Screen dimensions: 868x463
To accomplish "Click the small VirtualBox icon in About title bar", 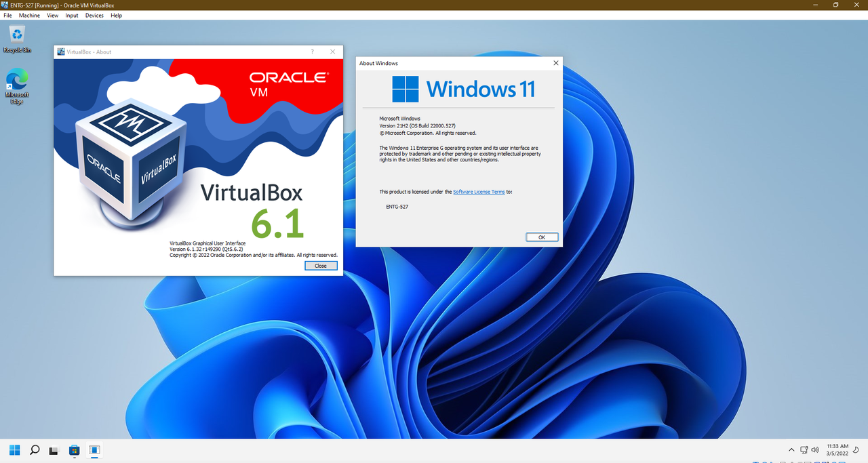I will click(x=61, y=52).
